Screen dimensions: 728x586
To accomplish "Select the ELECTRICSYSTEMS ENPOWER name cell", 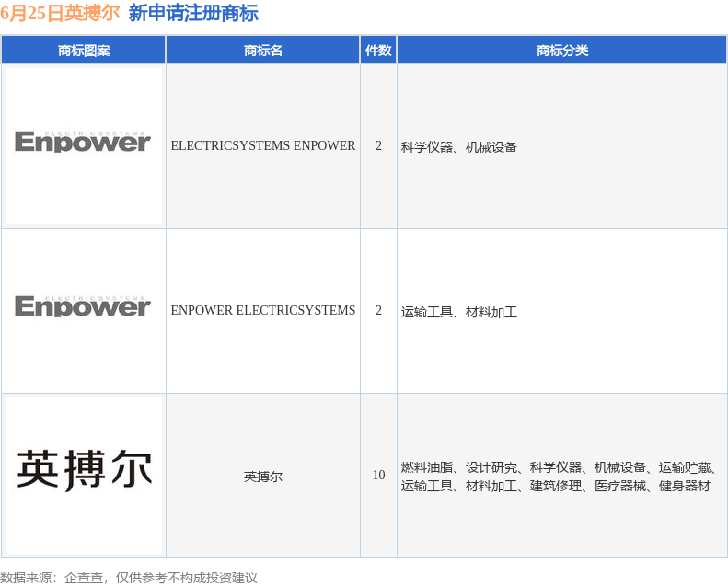I will point(263,146).
